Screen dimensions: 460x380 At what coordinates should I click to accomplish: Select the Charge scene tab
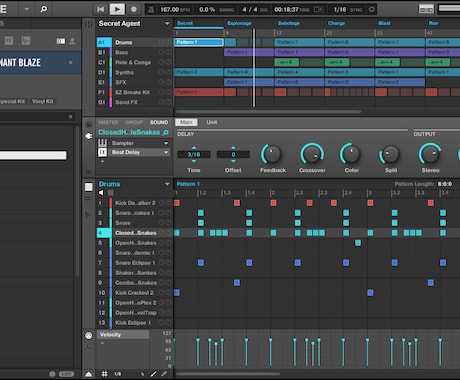point(336,23)
